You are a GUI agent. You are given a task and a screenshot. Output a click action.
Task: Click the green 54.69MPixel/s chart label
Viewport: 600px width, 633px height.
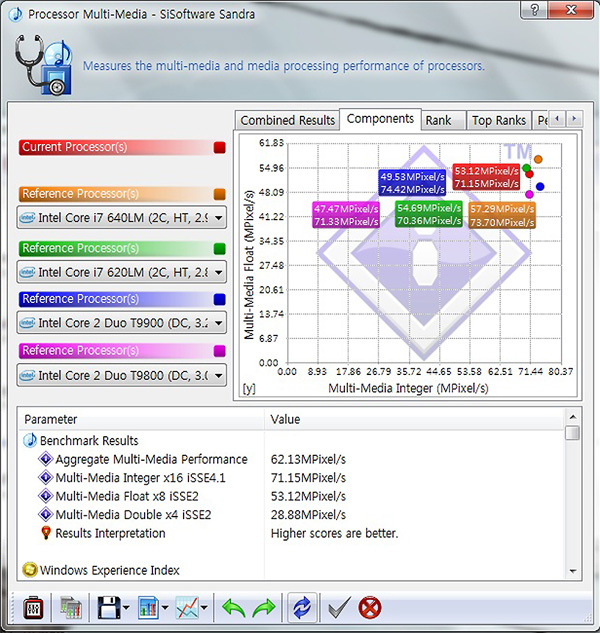pos(429,214)
